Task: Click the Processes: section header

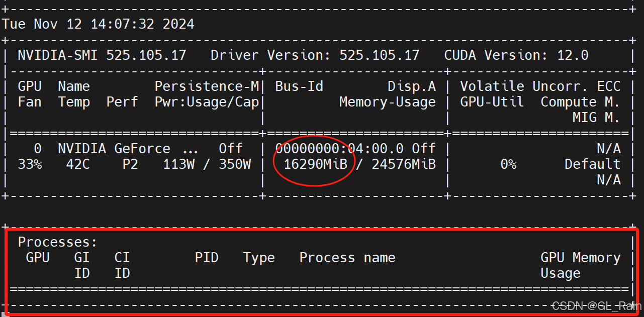Action: click(x=57, y=242)
